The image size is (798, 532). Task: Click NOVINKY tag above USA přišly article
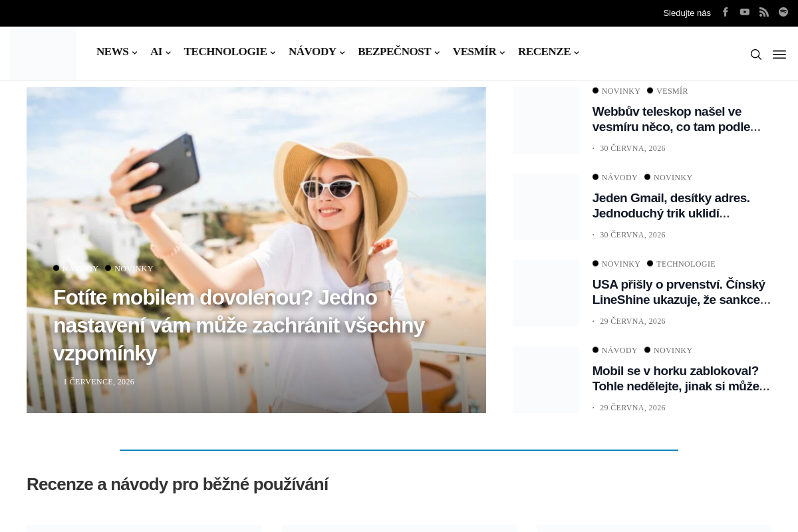point(621,264)
